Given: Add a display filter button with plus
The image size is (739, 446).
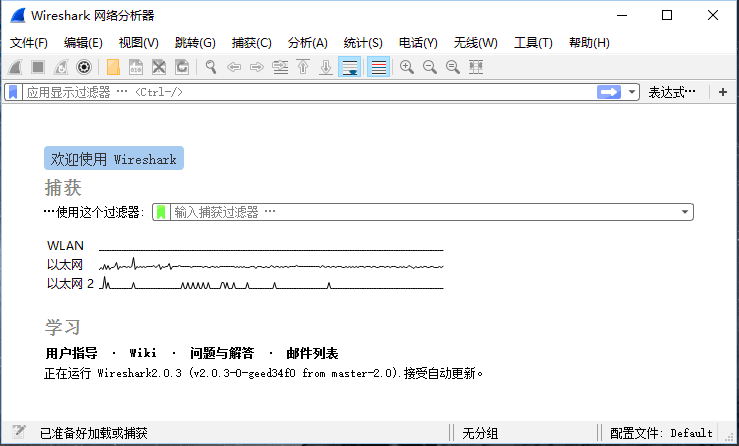Looking at the screenshot, I should pos(723,92).
